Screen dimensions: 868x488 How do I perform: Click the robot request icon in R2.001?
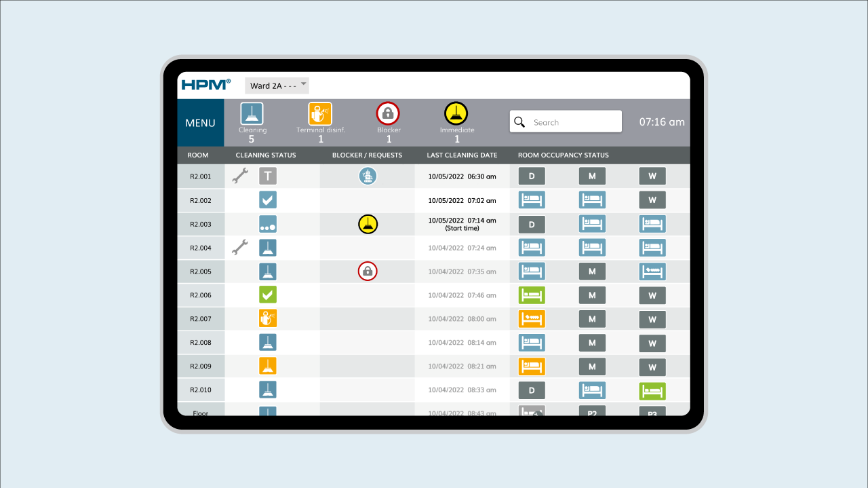click(x=368, y=176)
